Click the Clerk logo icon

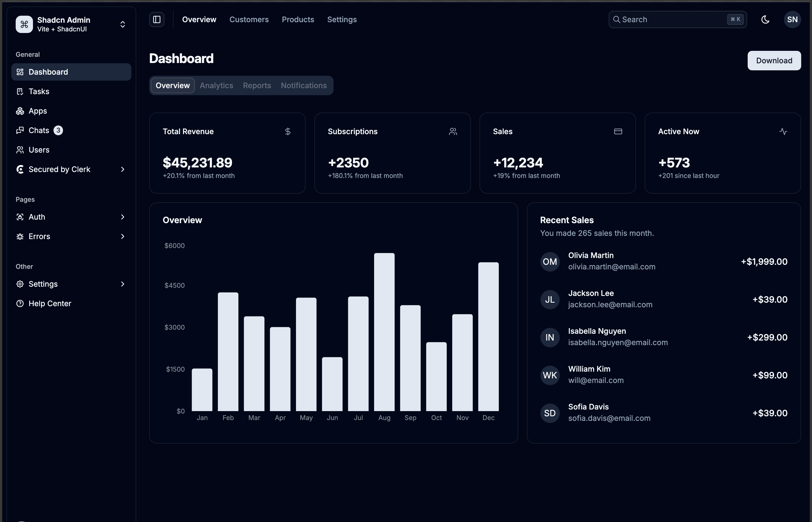coord(20,170)
